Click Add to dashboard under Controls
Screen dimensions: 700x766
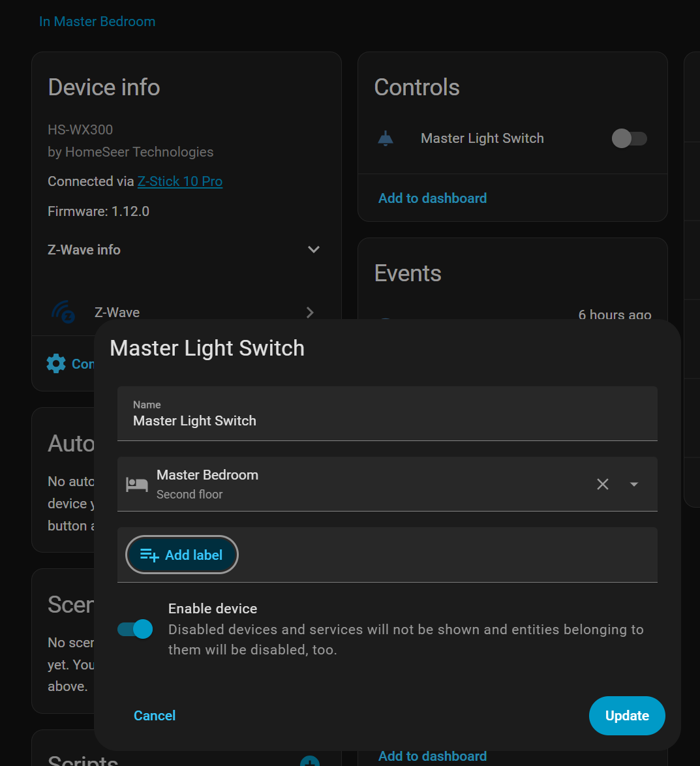click(x=433, y=198)
